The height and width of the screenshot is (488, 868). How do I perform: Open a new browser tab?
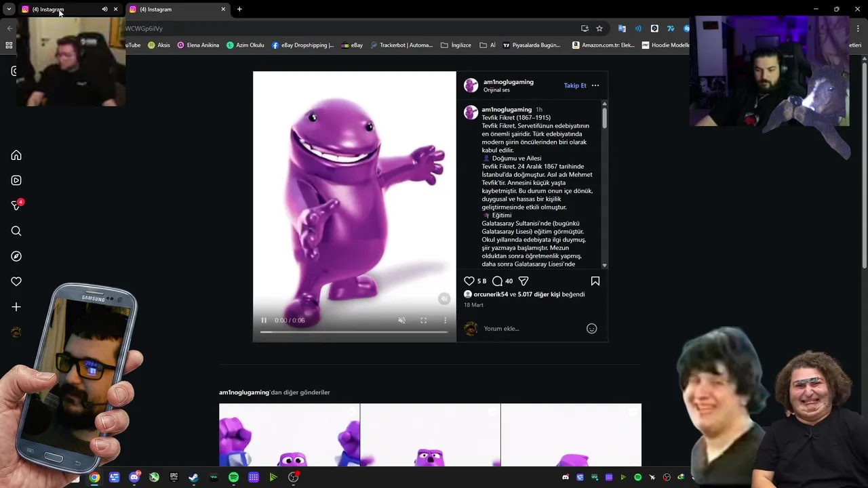pos(239,9)
